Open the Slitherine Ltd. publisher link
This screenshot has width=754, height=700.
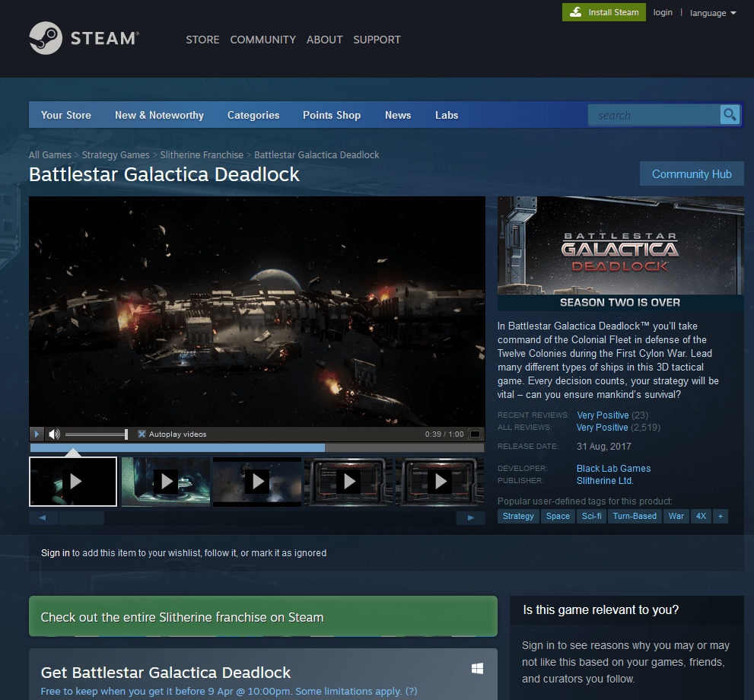point(604,481)
